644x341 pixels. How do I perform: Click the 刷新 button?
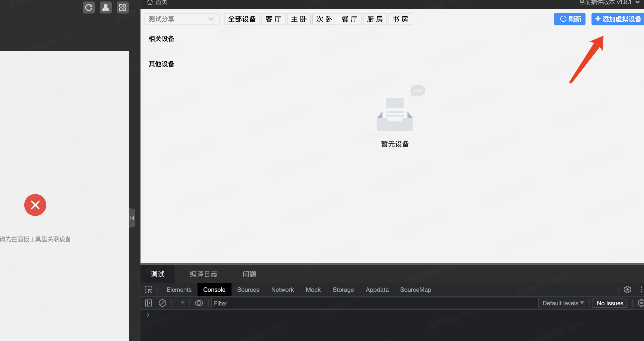coord(569,19)
